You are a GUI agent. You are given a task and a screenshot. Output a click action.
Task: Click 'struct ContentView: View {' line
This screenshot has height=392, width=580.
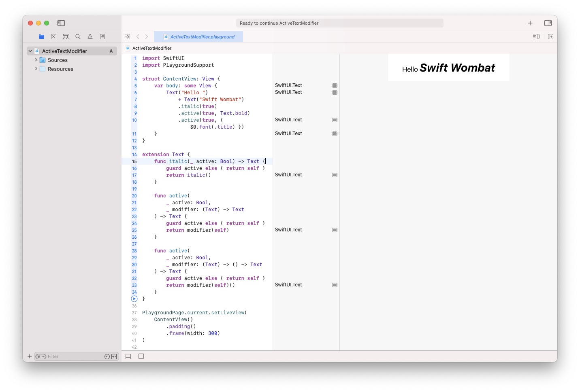pos(181,79)
